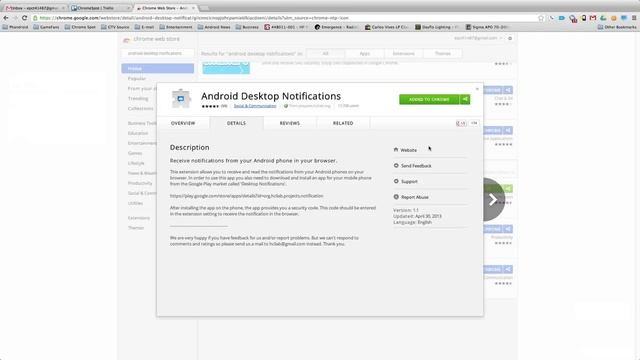Open the web store settings gear
The width and height of the screenshot is (640, 360).
[510, 38]
